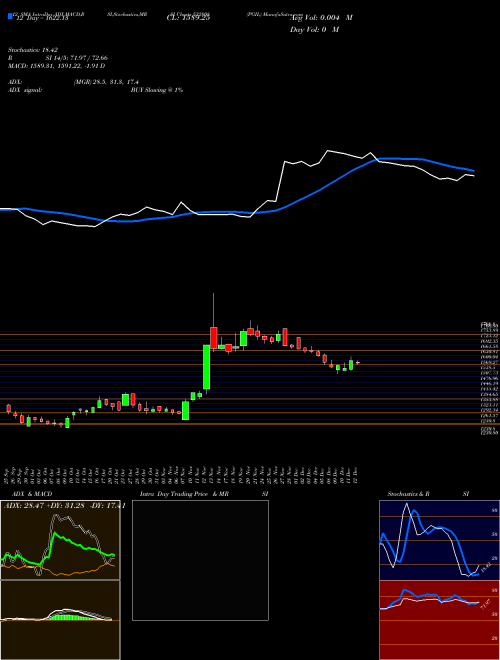Screen dimensions: 500x660
Task: Click the last candlestick on the price chart
Action: pos(358,362)
